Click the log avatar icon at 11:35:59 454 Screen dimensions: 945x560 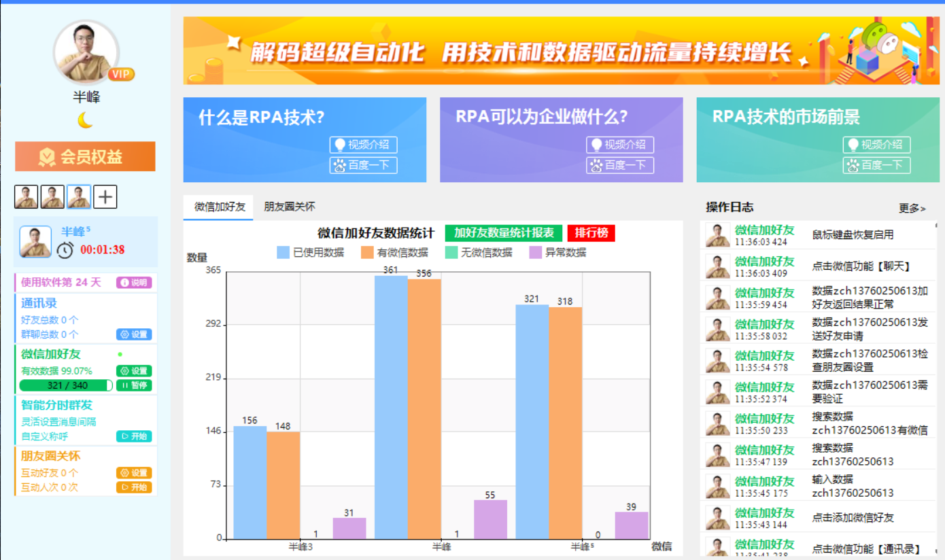[x=717, y=298]
